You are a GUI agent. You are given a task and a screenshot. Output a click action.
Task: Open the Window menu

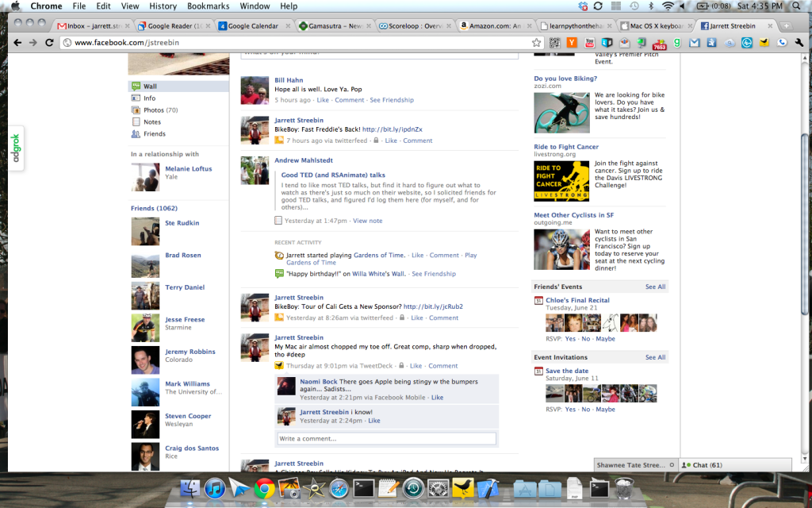coord(255,6)
